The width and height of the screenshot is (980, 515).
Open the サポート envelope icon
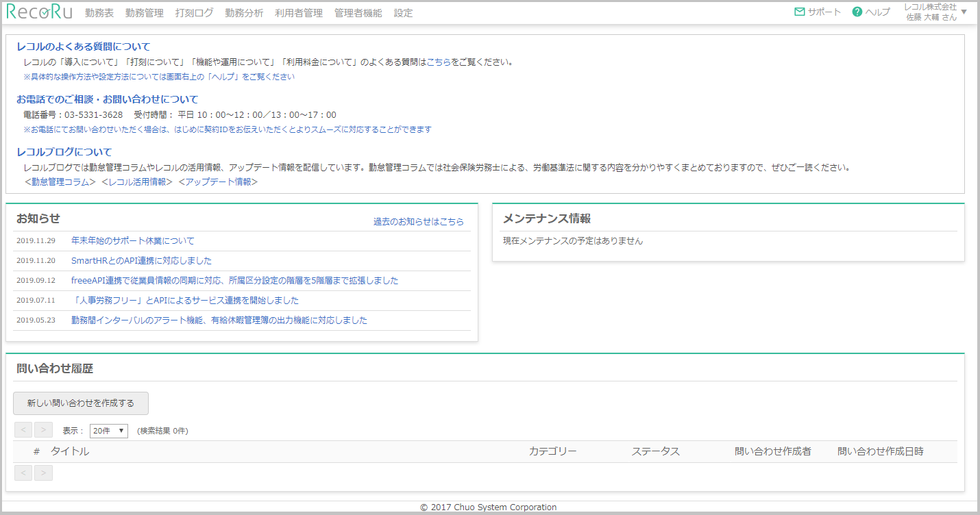[x=799, y=12]
